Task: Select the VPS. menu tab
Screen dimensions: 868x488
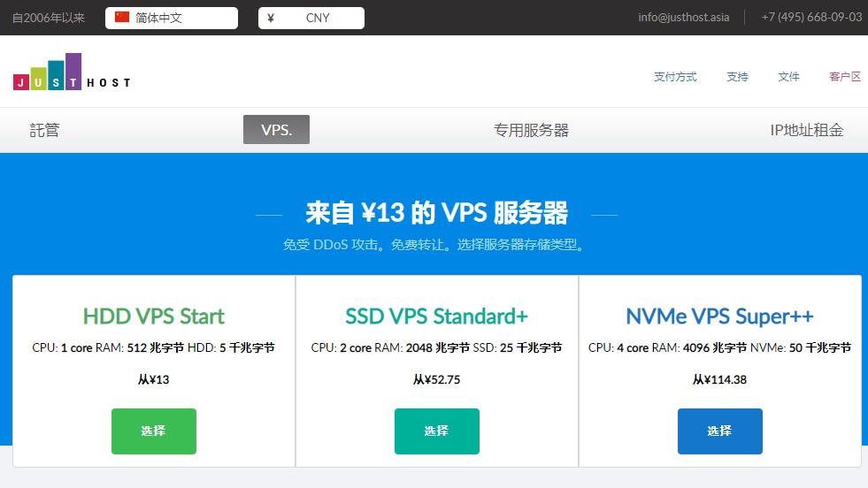Action: pos(276,129)
